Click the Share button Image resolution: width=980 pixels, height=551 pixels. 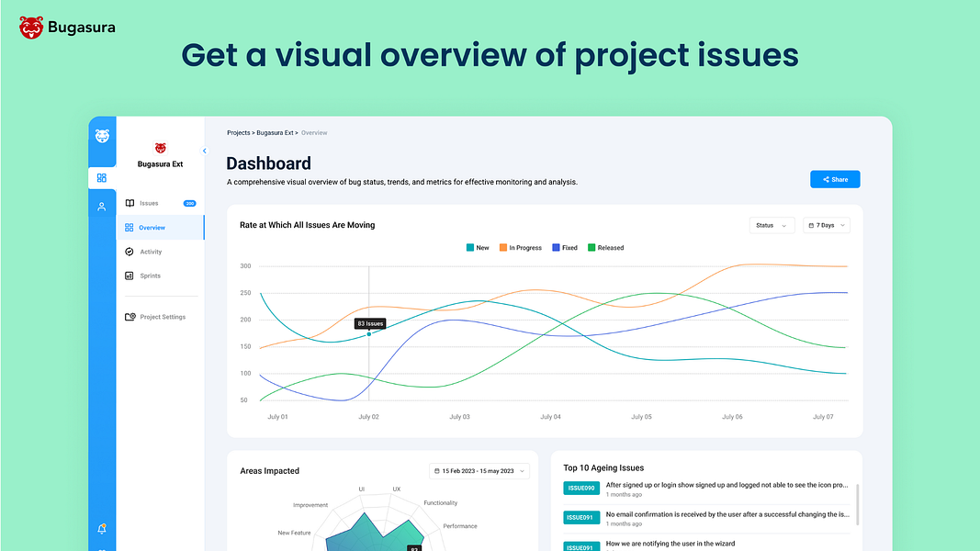click(x=835, y=179)
